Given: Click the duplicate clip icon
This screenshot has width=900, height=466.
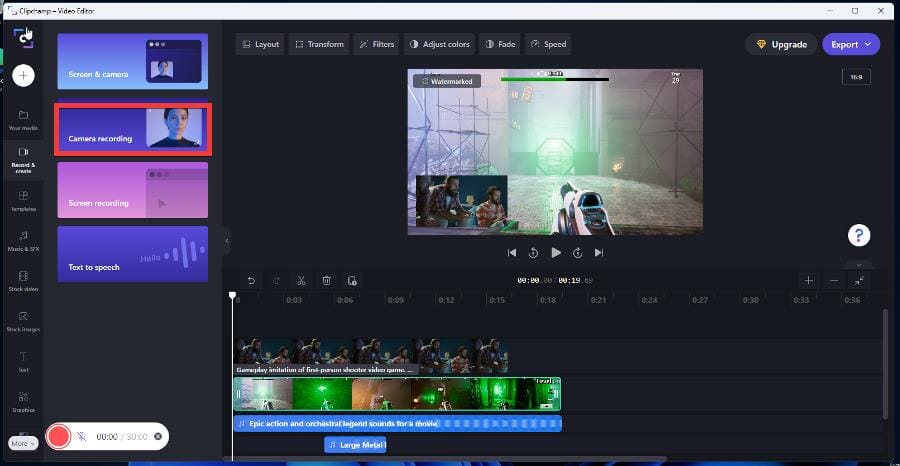Looking at the screenshot, I should (x=352, y=281).
